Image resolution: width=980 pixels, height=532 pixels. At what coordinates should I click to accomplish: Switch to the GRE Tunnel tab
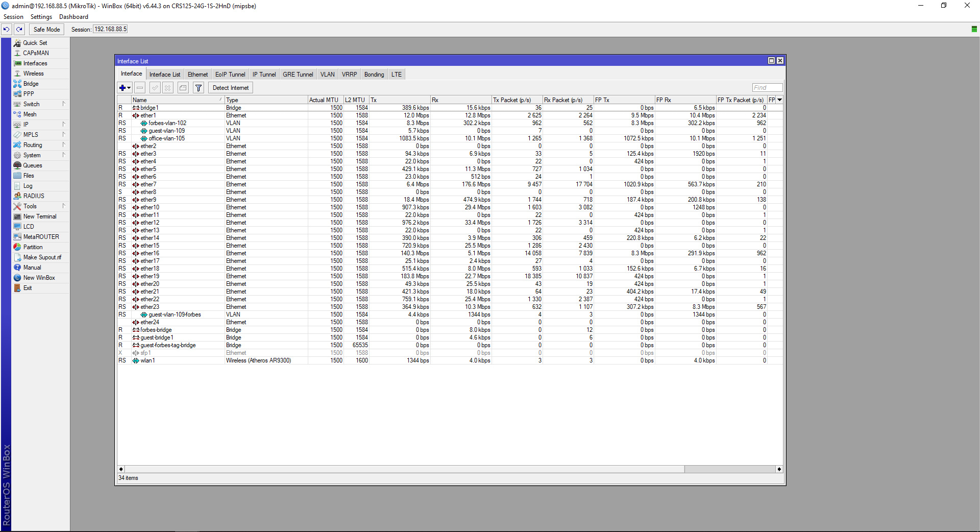[x=298, y=75]
